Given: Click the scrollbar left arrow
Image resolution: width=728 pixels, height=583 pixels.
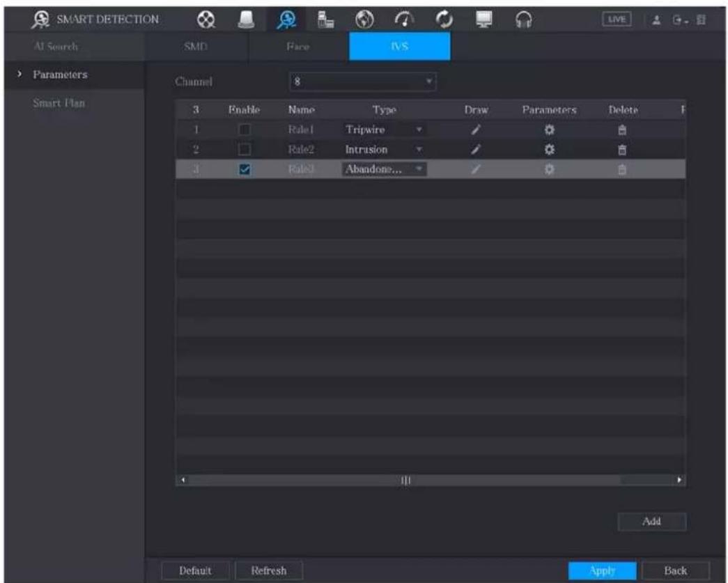Looking at the screenshot, I should 183,480.
